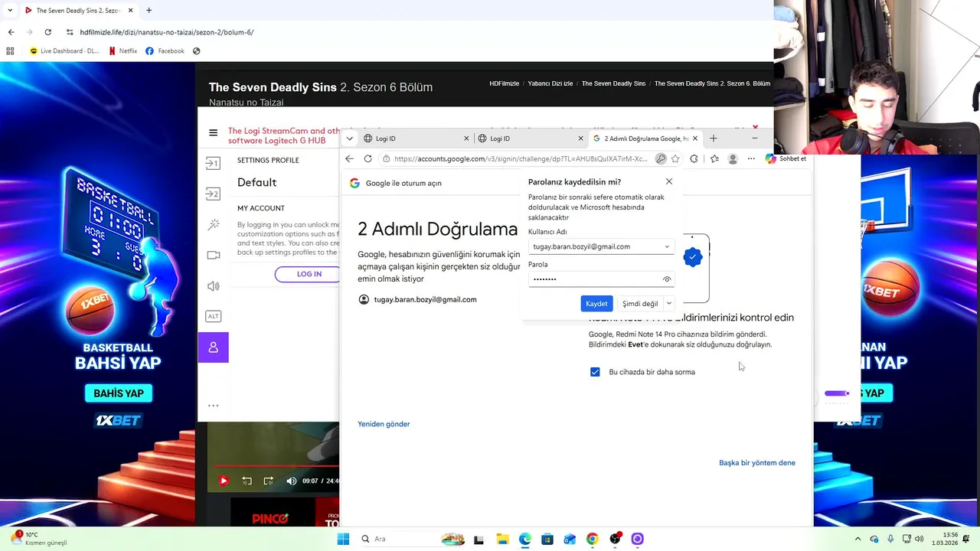Open Edge profile avatar icon

coord(733,158)
